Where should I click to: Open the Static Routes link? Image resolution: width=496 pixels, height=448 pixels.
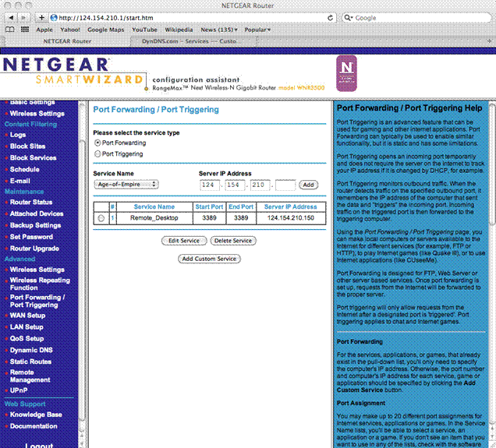[x=30, y=362]
